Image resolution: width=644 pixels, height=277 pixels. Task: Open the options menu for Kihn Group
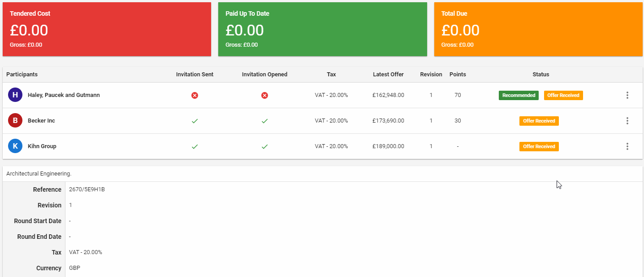tap(627, 146)
